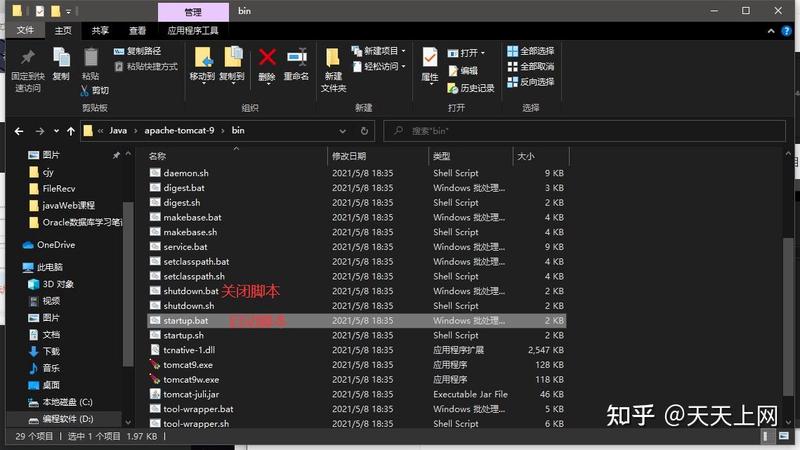
Task: Open the Properties checkmark icon
Action: [x=430, y=57]
